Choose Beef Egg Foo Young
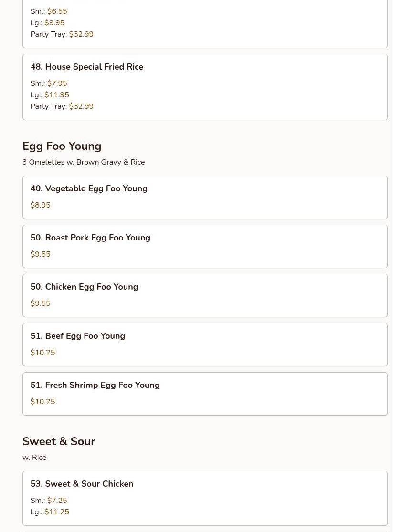 coord(78,336)
